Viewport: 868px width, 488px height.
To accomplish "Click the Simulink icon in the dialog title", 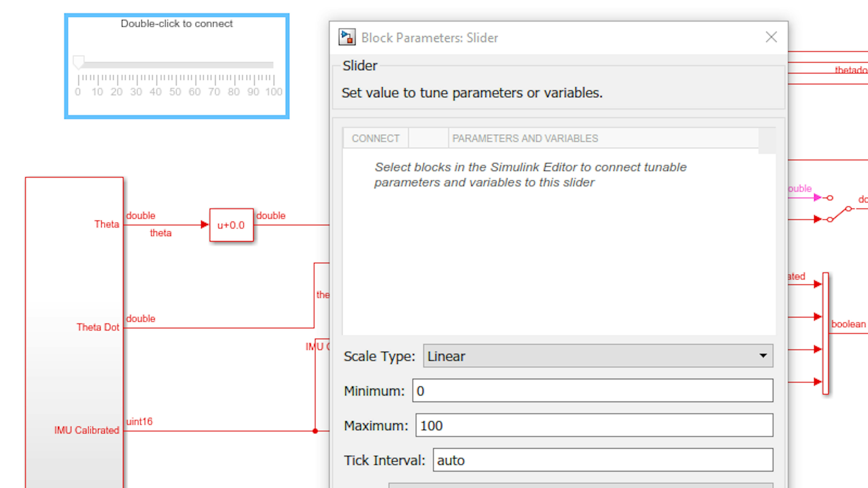I will click(347, 37).
